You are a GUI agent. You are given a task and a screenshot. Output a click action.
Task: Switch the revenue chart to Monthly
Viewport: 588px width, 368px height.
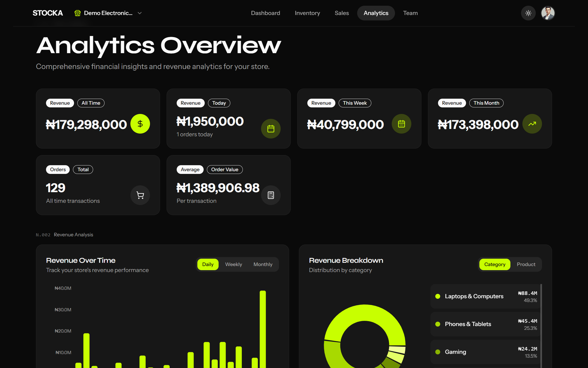263,264
